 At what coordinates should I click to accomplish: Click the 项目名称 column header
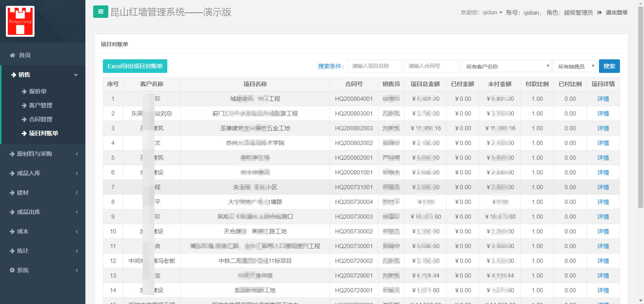[x=255, y=84]
